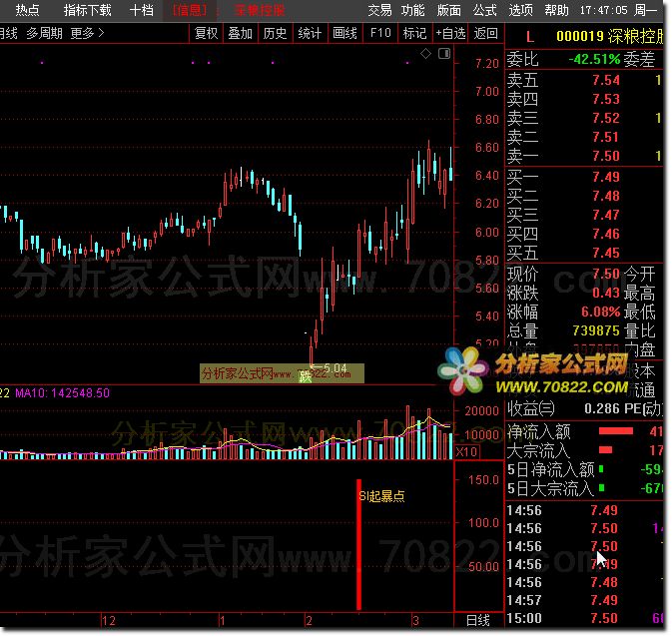Open F10 company information
672x636 pixels.
point(380,33)
